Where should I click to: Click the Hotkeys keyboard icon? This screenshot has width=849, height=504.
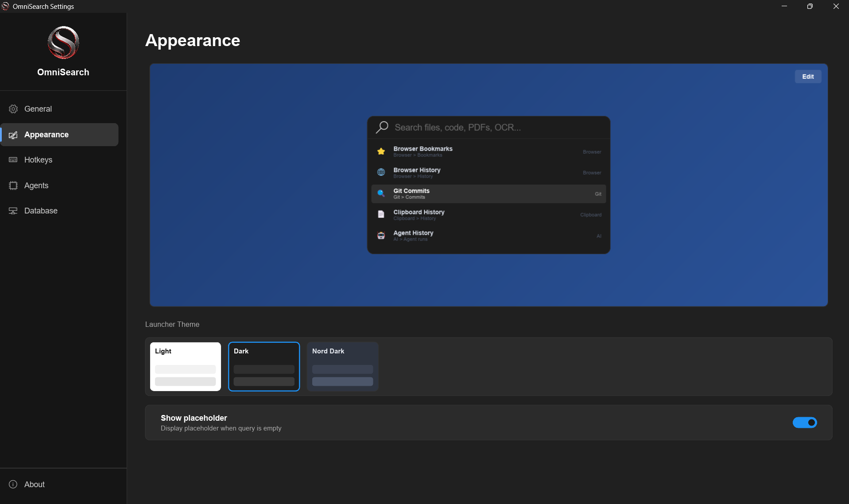13,160
